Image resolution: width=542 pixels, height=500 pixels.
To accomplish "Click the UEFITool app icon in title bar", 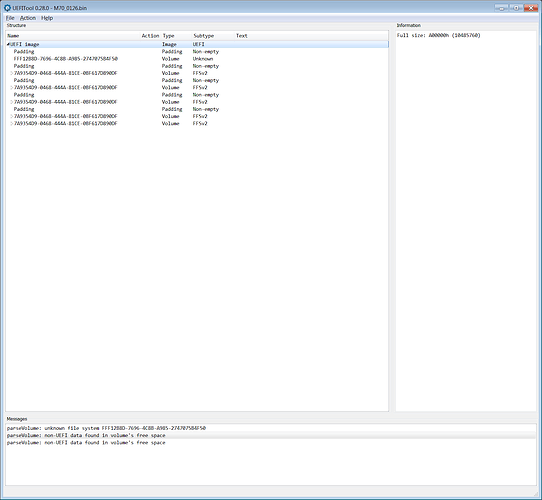I will point(7,8).
